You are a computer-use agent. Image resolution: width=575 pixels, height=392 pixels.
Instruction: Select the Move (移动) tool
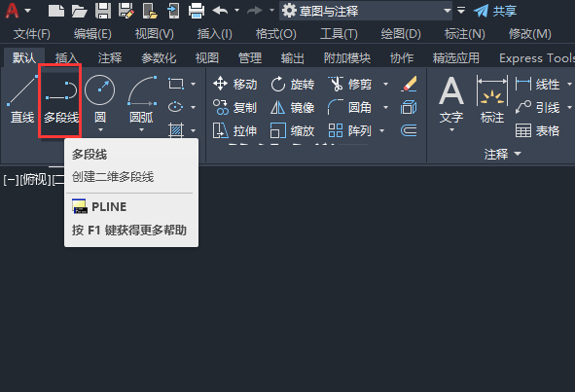click(235, 84)
